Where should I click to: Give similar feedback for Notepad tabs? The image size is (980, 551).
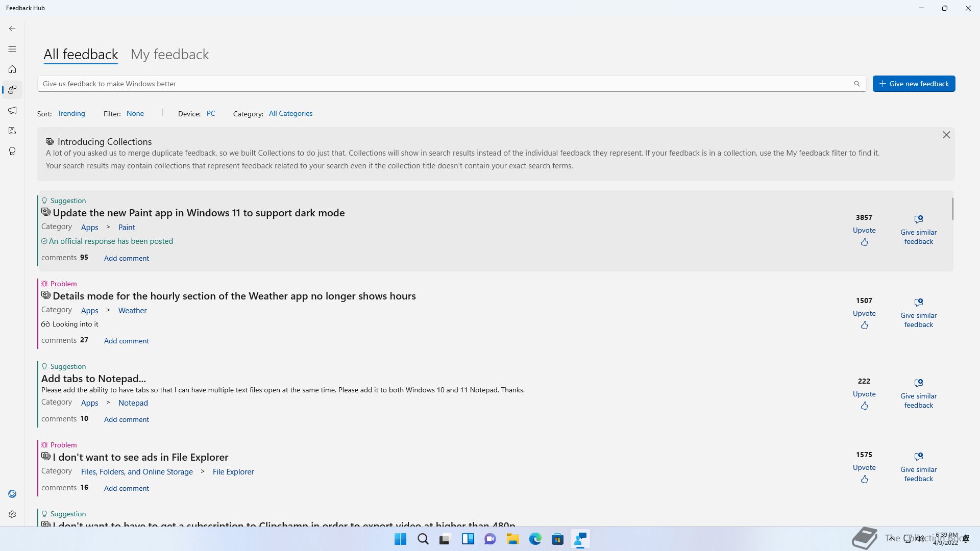click(919, 394)
